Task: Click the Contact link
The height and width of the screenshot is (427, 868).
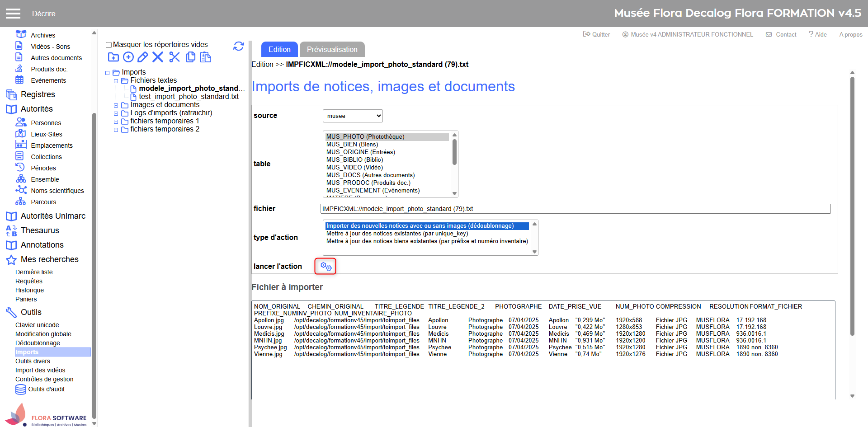Action: click(781, 34)
